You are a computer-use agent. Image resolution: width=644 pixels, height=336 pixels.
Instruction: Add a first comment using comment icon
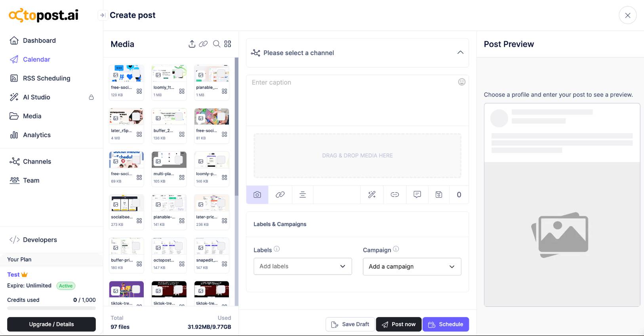pos(417,195)
